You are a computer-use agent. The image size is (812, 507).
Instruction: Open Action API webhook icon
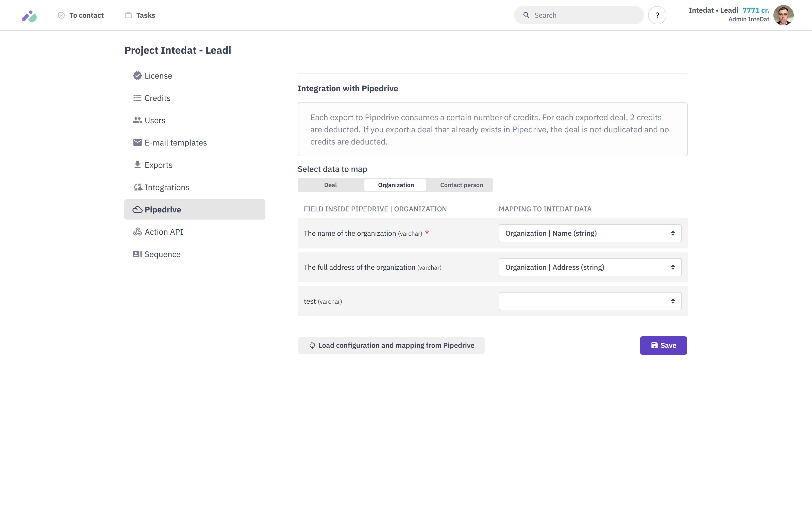pos(137,232)
